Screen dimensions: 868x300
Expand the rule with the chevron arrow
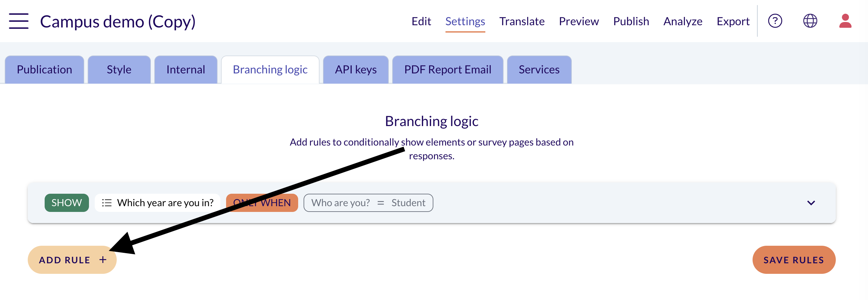coord(811,203)
